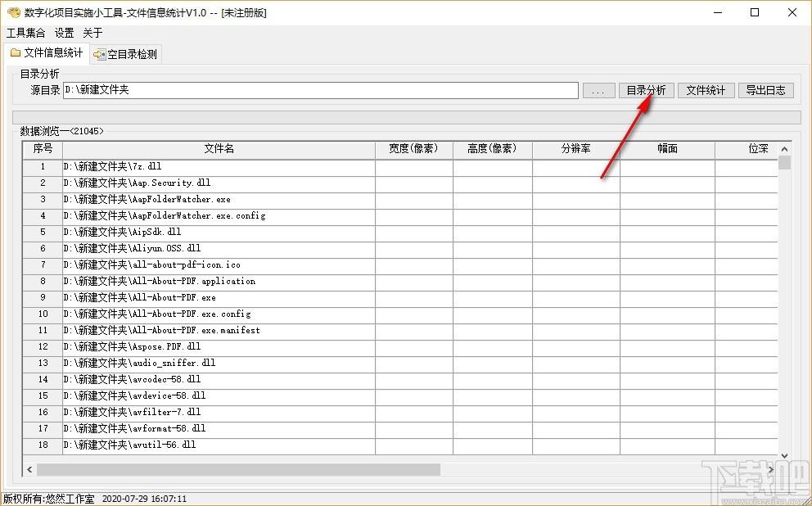Click the folder icon on 文件信息统计 tab
This screenshot has height=506, width=812.
16,53
